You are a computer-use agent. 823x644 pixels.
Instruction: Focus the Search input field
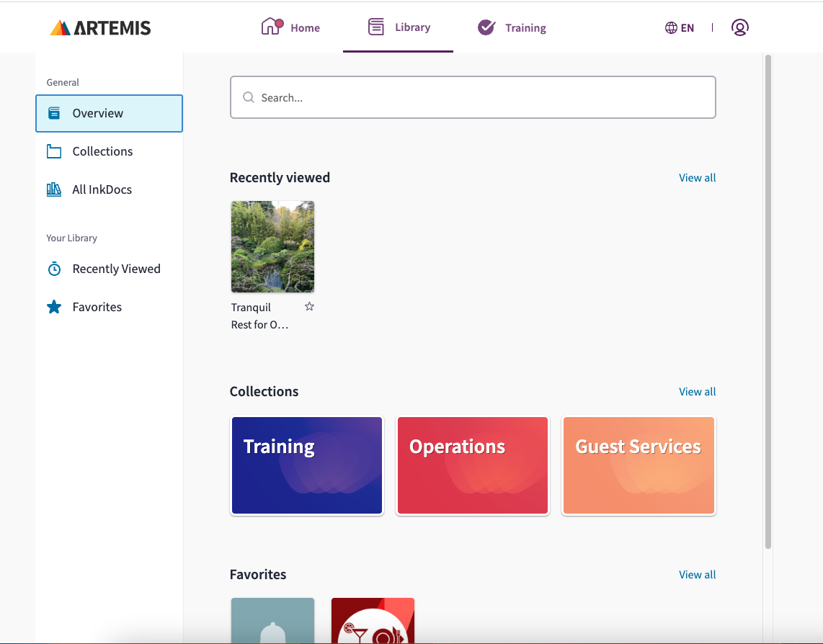[x=473, y=98]
